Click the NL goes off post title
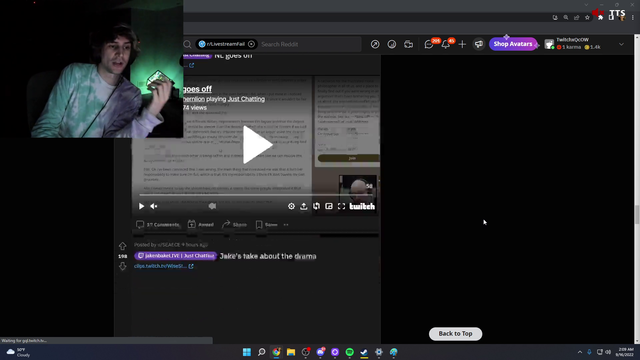Screen dimensions: 640x360 pos(233,56)
